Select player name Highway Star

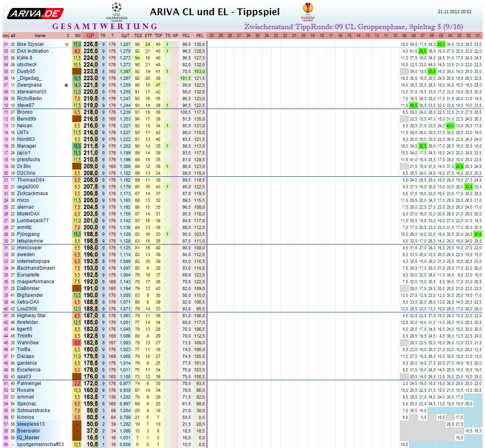click(32, 316)
